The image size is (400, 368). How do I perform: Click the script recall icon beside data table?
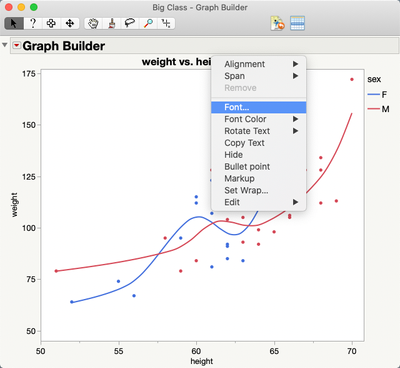pyautogui.click(x=278, y=23)
